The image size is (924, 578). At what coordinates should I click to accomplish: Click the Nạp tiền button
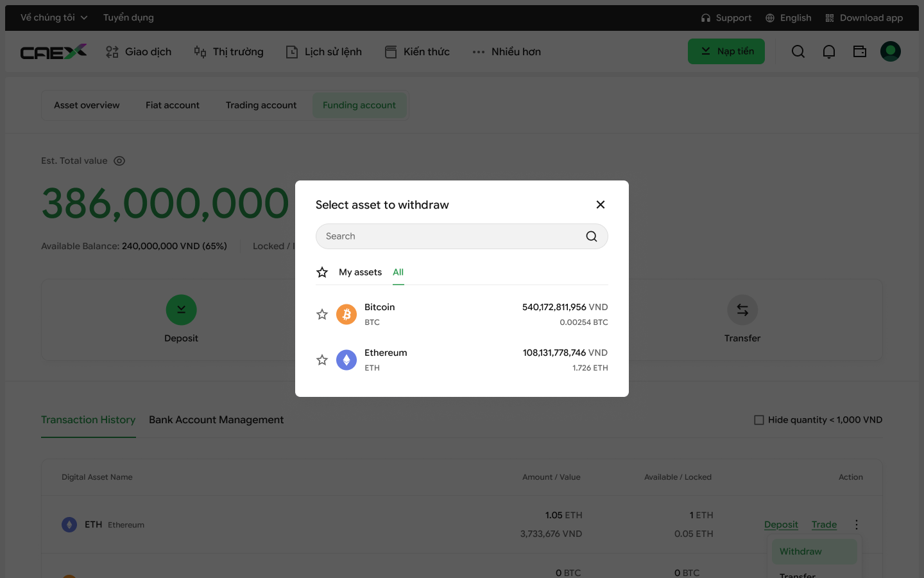click(726, 51)
